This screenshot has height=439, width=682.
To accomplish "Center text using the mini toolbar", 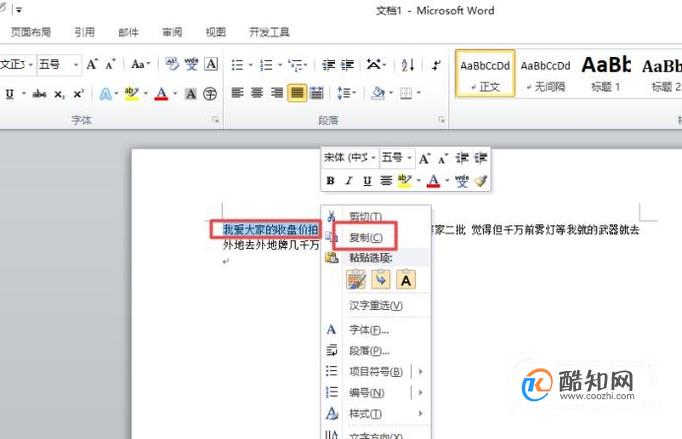I will 385,180.
